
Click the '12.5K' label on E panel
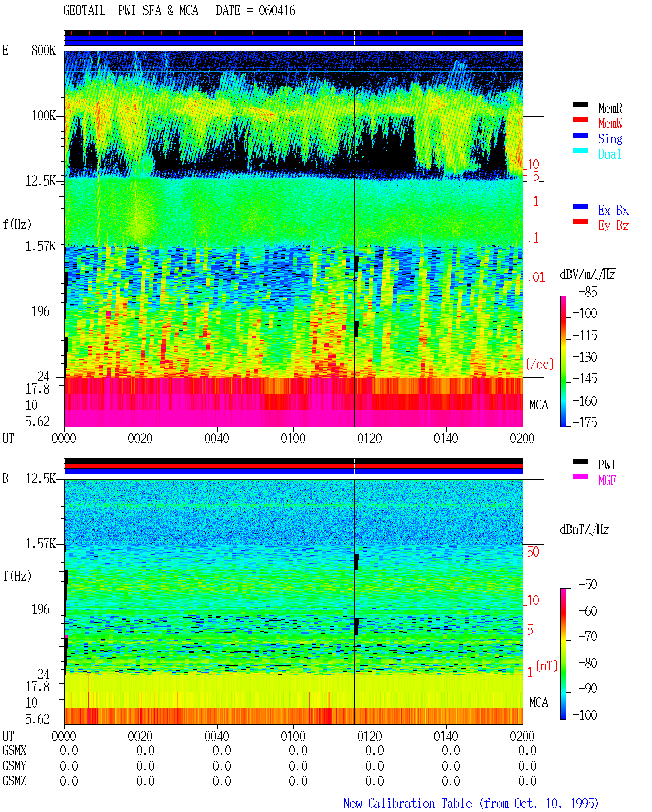pos(41,181)
